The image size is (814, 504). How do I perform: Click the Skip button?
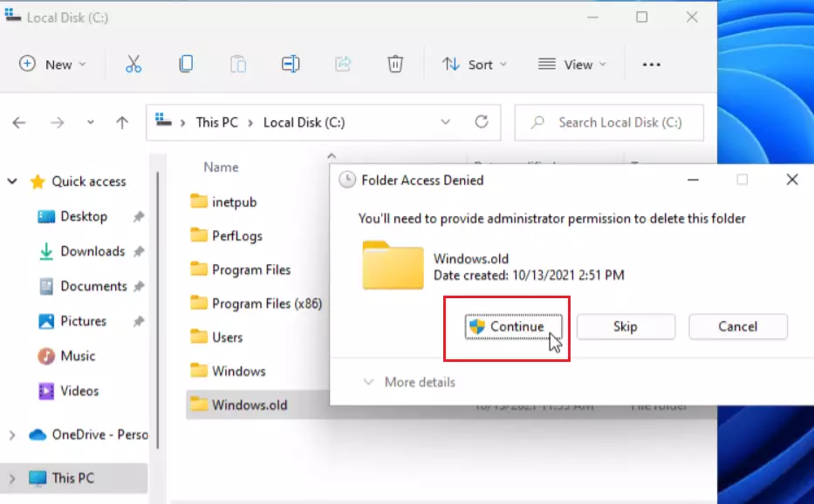(626, 326)
